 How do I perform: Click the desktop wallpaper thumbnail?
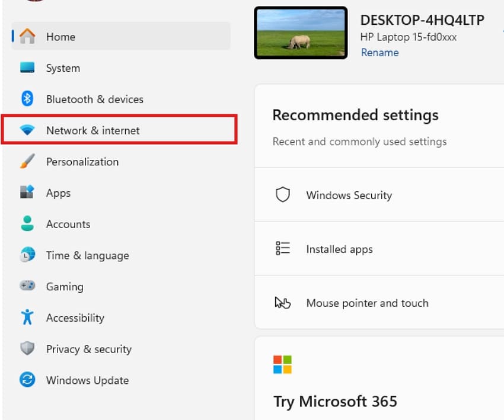(301, 33)
